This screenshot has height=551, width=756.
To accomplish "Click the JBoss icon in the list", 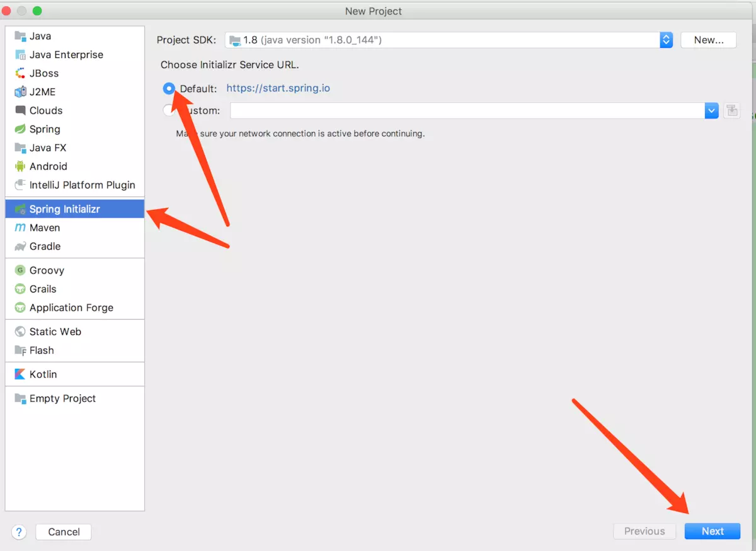I will (x=20, y=73).
